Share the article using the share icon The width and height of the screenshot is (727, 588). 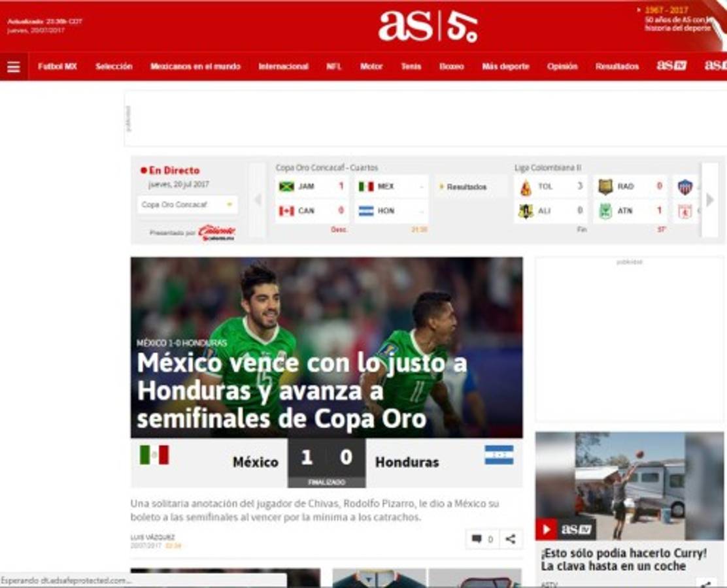pos(511,538)
